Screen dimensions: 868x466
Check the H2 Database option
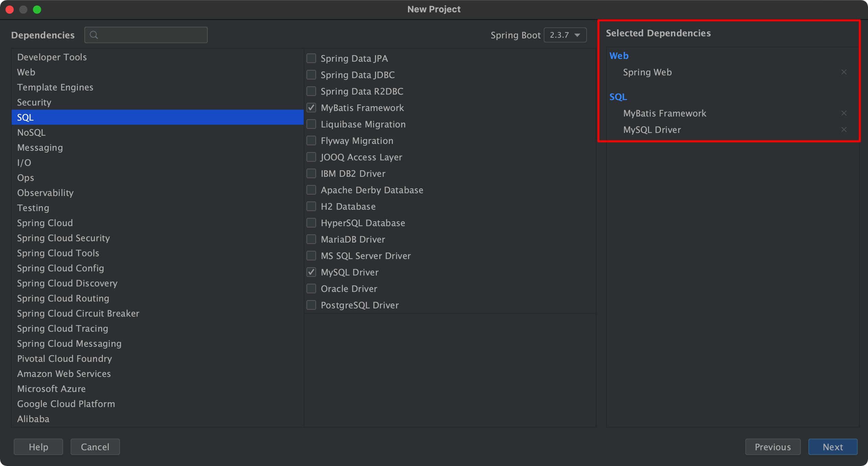pos(311,206)
